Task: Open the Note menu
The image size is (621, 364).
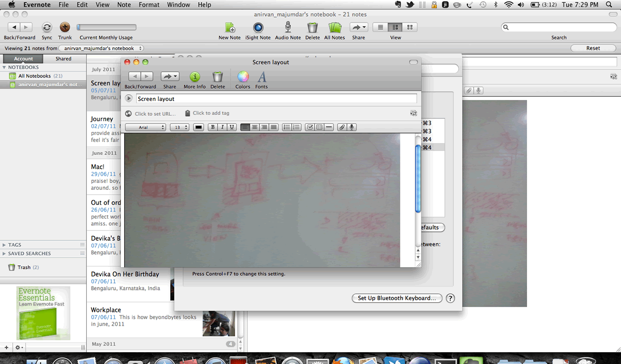Action: [124, 5]
